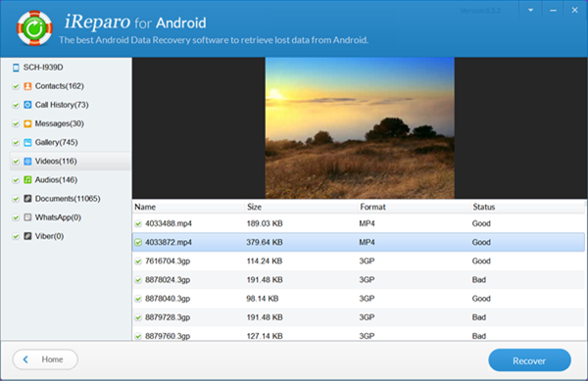Viewport: 588px width, 381px height.
Task: Select the 8878024.3gp file name
Action: point(168,280)
